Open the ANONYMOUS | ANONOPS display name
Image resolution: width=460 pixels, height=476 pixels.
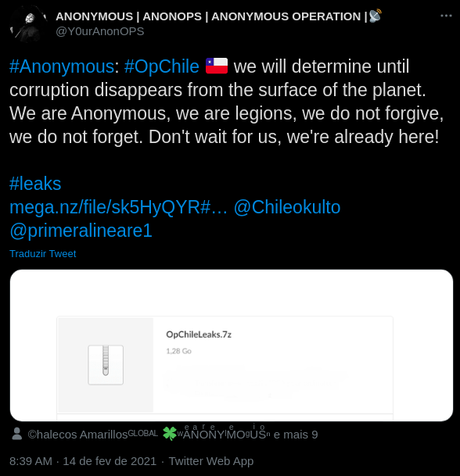(x=218, y=16)
